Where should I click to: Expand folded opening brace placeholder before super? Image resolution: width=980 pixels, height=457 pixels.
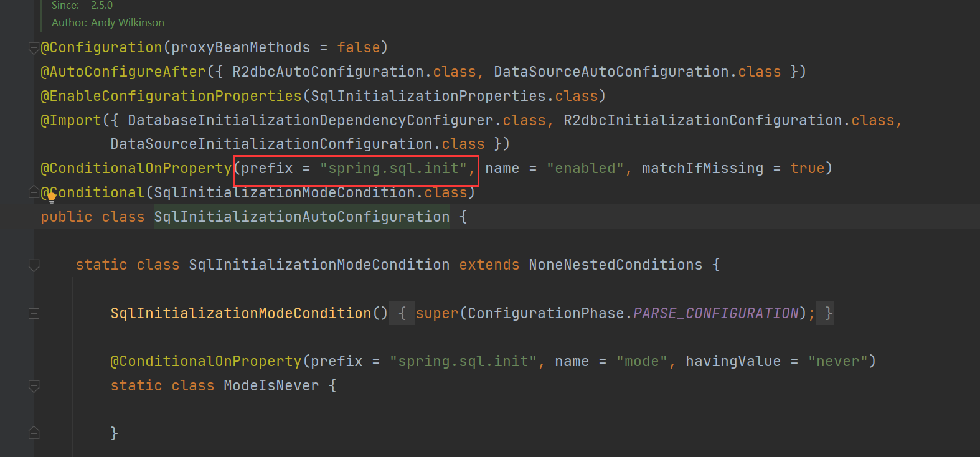click(x=402, y=313)
